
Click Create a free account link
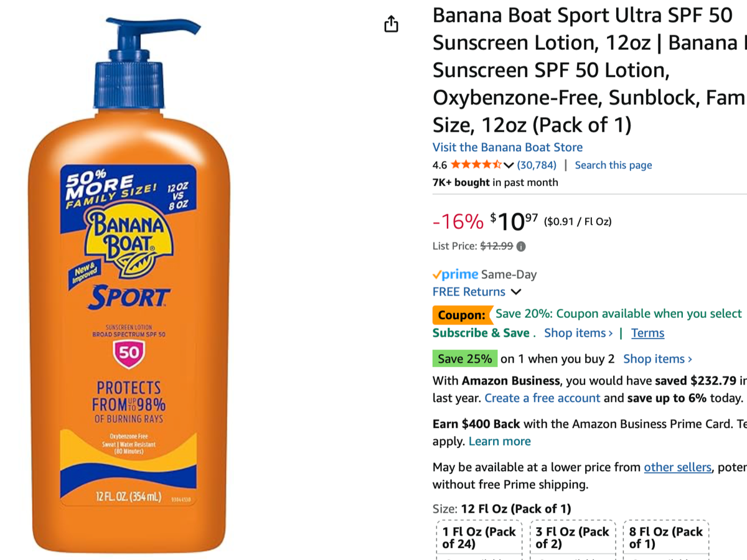pyautogui.click(x=542, y=398)
